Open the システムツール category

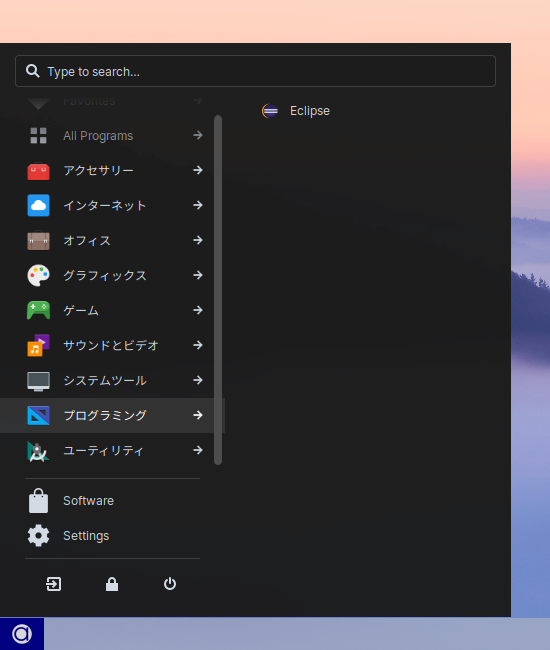click(112, 381)
